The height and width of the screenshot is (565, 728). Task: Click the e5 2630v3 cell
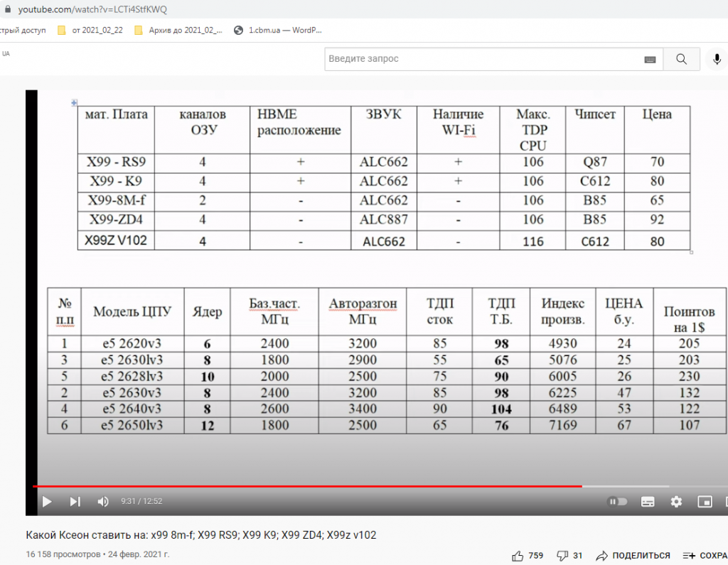(132, 393)
